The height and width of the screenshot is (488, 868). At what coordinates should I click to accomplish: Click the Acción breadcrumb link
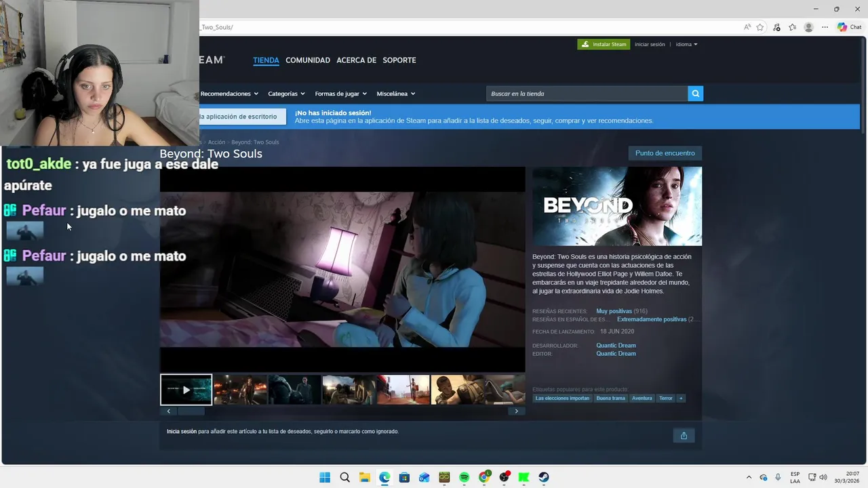pyautogui.click(x=216, y=142)
